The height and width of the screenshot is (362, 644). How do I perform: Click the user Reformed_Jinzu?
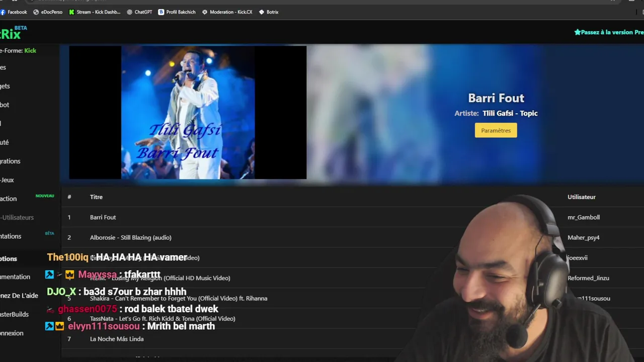point(588,278)
